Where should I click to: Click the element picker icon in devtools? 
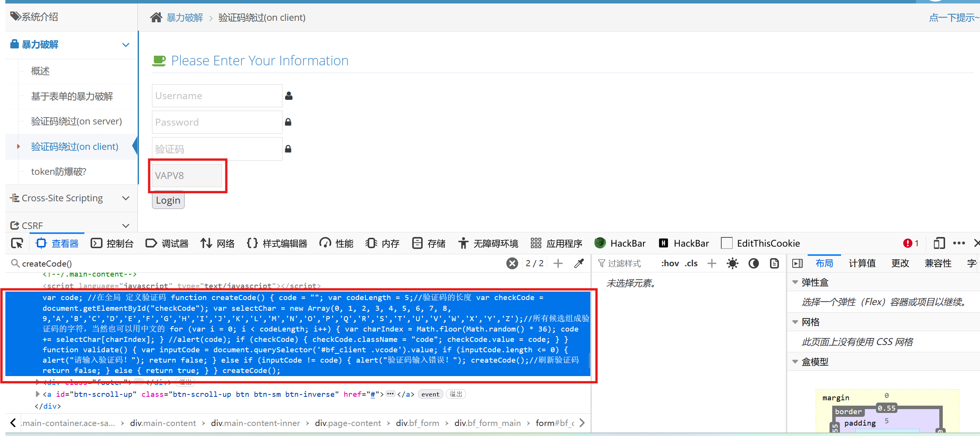17,243
